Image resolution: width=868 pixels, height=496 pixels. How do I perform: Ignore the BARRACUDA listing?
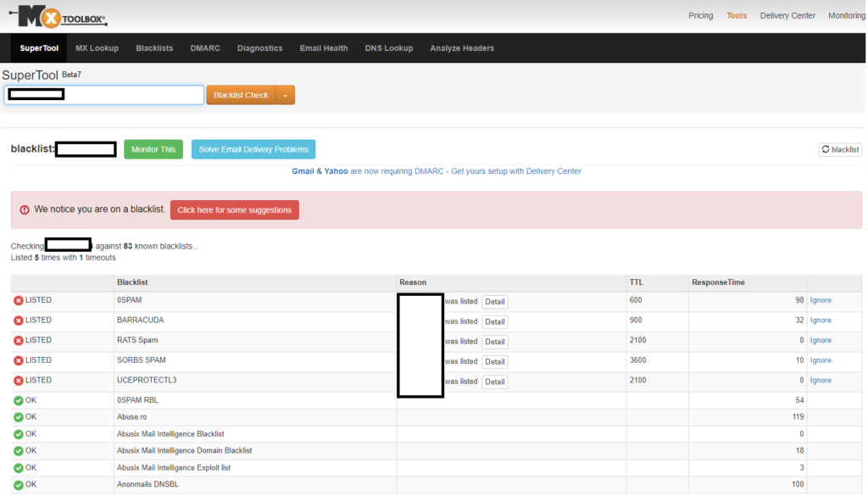click(x=821, y=320)
